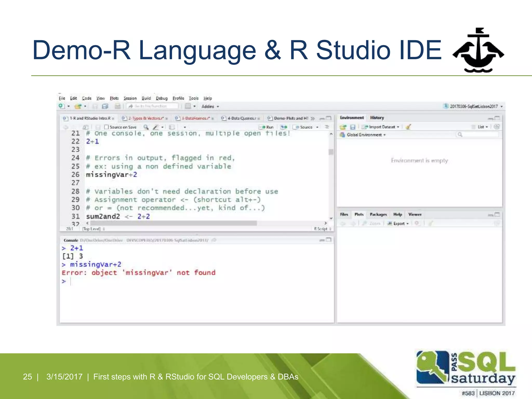This screenshot has height=399, width=532.
Task: Switch to the History tab
Action: click(377, 118)
